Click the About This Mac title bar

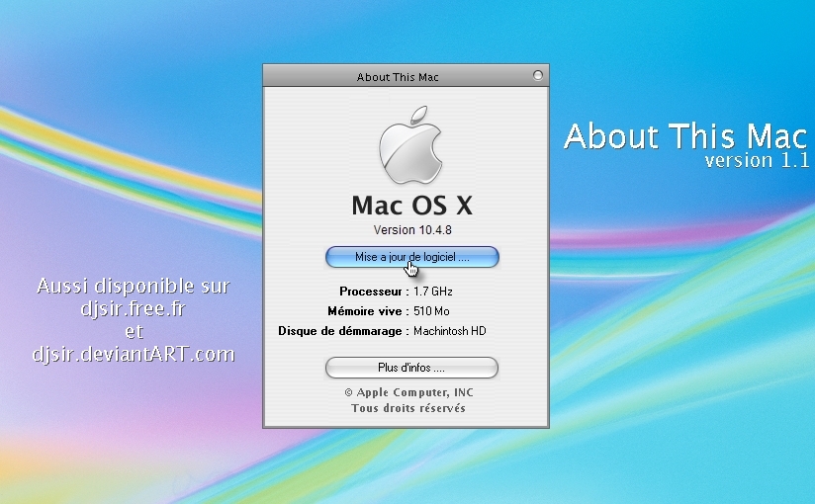398,76
